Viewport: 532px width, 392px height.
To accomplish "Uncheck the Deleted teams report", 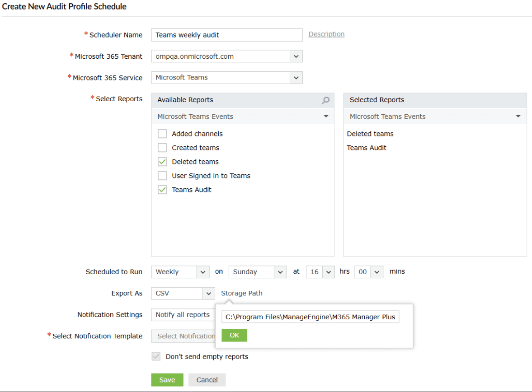I will click(x=162, y=161).
